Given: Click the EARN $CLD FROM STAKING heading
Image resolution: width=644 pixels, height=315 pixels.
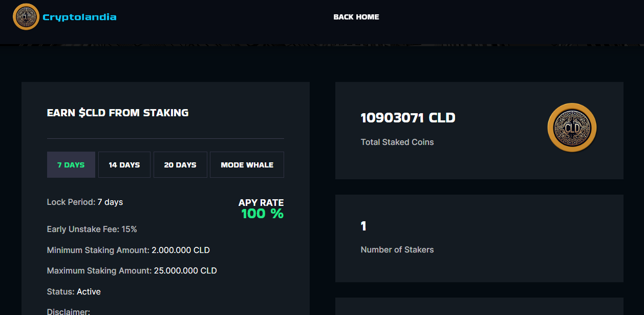Looking at the screenshot, I should (118, 113).
